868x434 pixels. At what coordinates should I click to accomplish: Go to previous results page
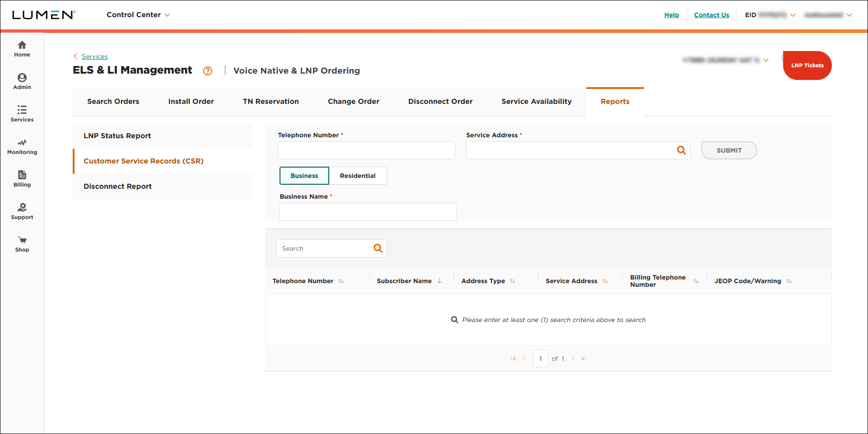tap(524, 359)
